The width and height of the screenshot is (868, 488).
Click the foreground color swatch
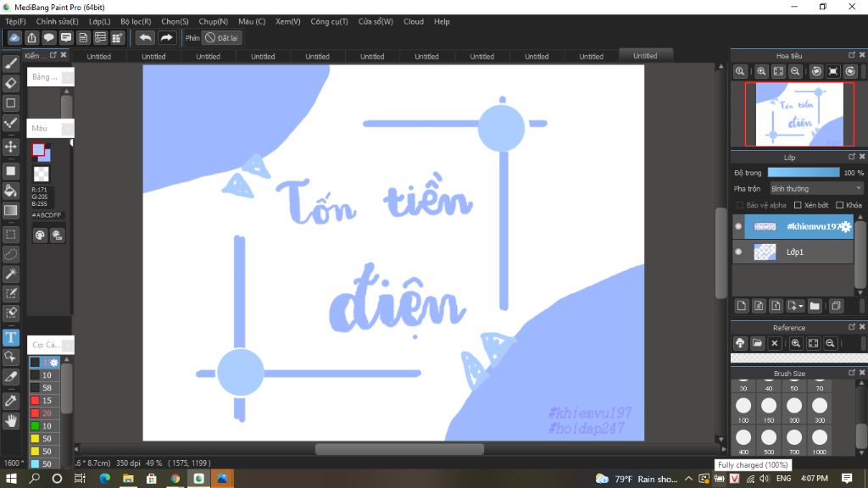pyautogui.click(x=38, y=149)
